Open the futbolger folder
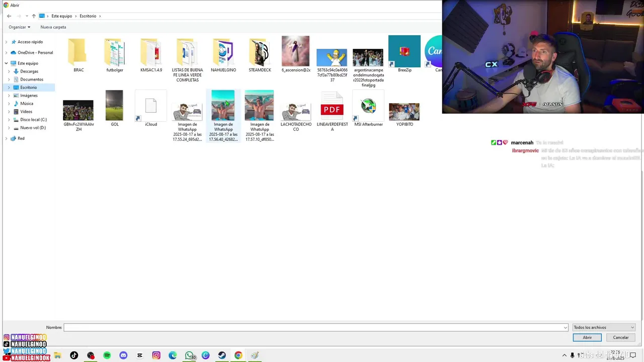This screenshot has height=362, width=644. point(115,55)
